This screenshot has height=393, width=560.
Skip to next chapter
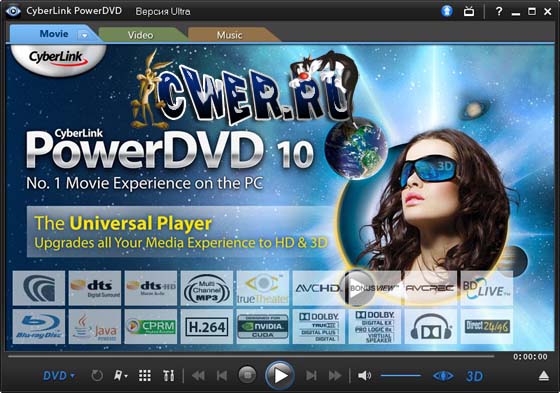(311, 375)
